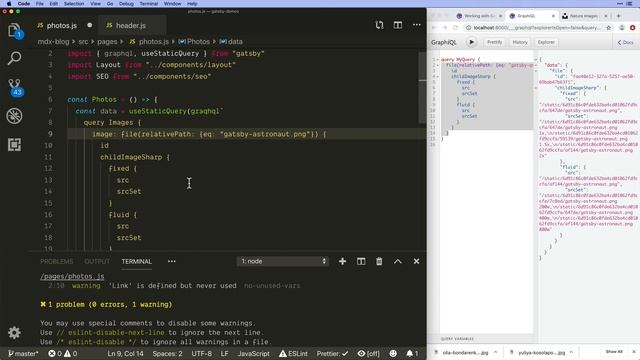Maximize the panel with up chevron
The height and width of the screenshot is (360, 640).
[x=398, y=261]
